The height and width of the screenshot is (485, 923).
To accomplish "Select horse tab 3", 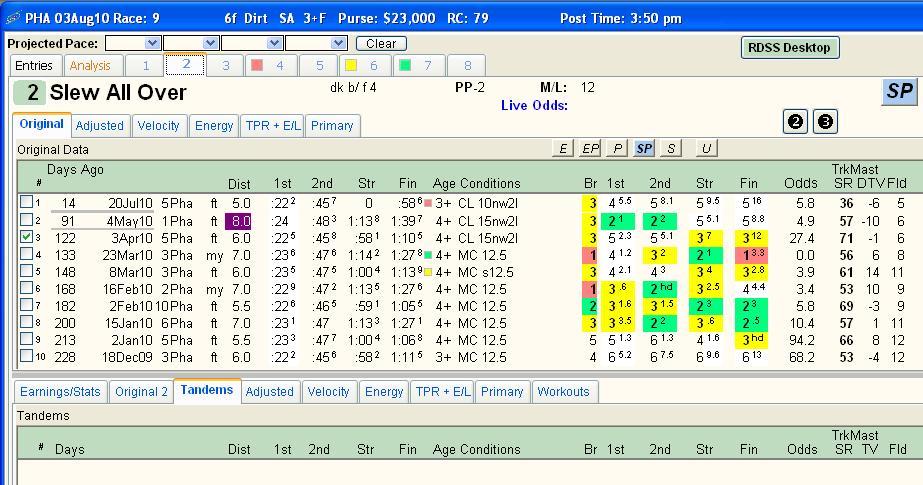I will [225, 65].
